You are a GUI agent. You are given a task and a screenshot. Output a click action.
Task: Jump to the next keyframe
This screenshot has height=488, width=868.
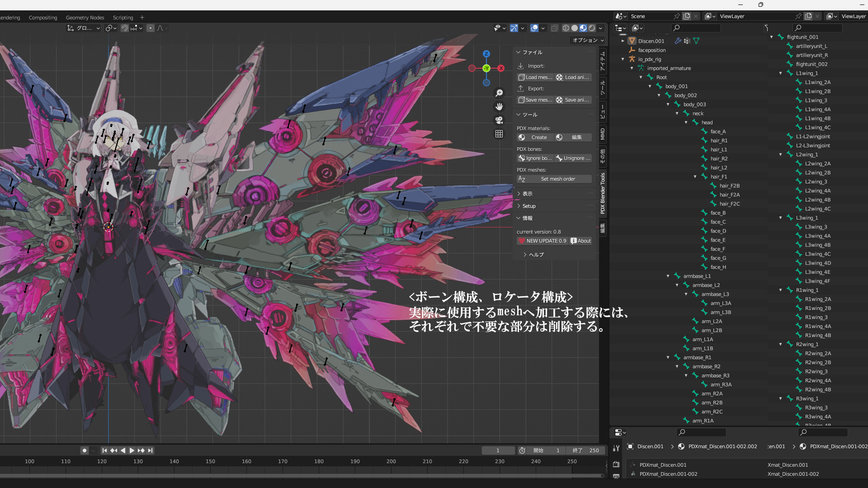click(141, 450)
